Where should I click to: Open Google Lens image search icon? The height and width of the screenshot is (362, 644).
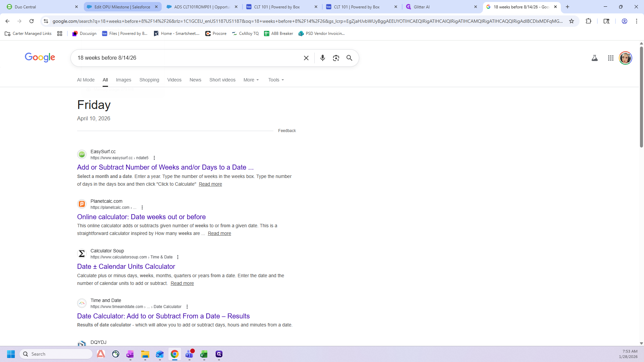336,58
